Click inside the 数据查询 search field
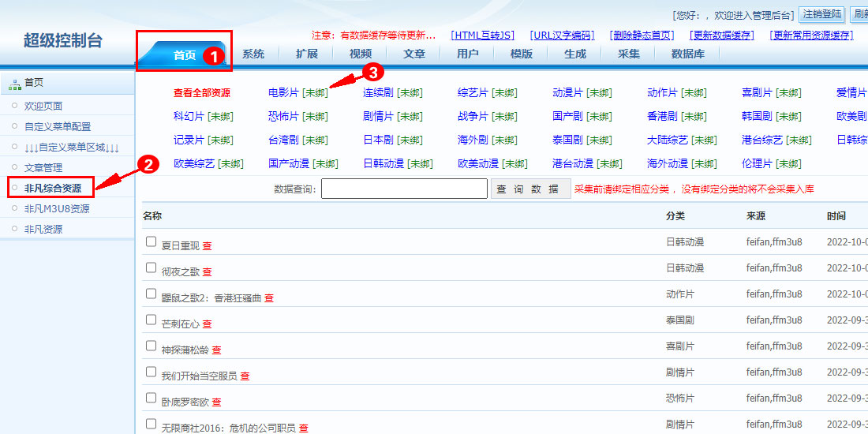Image resolution: width=868 pixels, height=434 pixels. [404, 189]
